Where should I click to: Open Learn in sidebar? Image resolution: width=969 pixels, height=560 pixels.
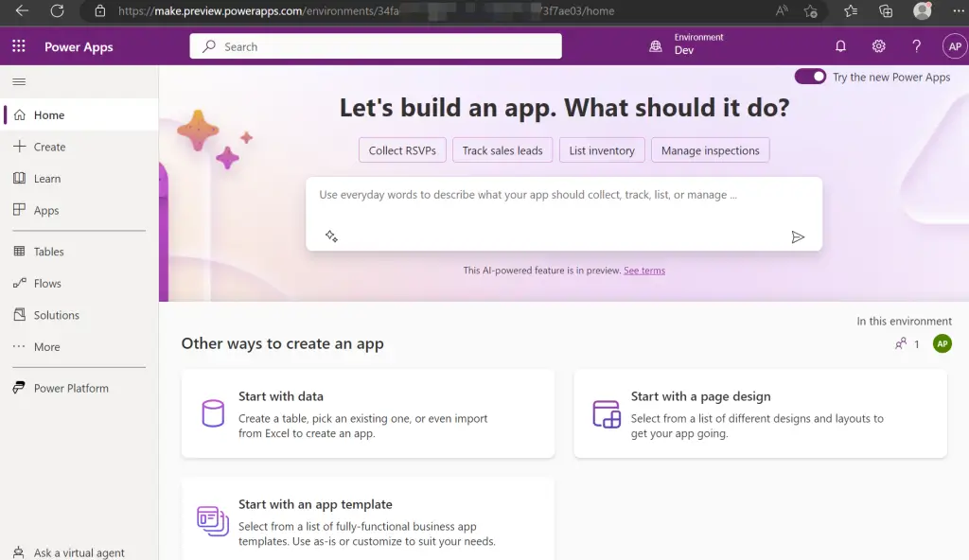pos(79,179)
